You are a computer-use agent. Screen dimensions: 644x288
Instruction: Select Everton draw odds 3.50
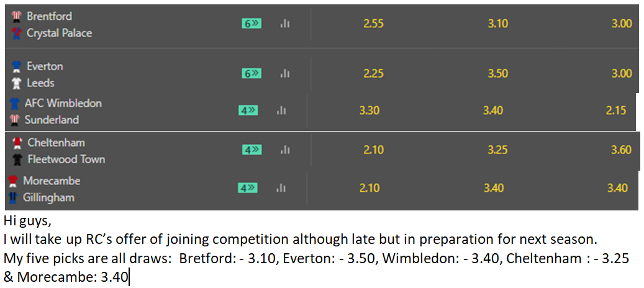pos(498,73)
